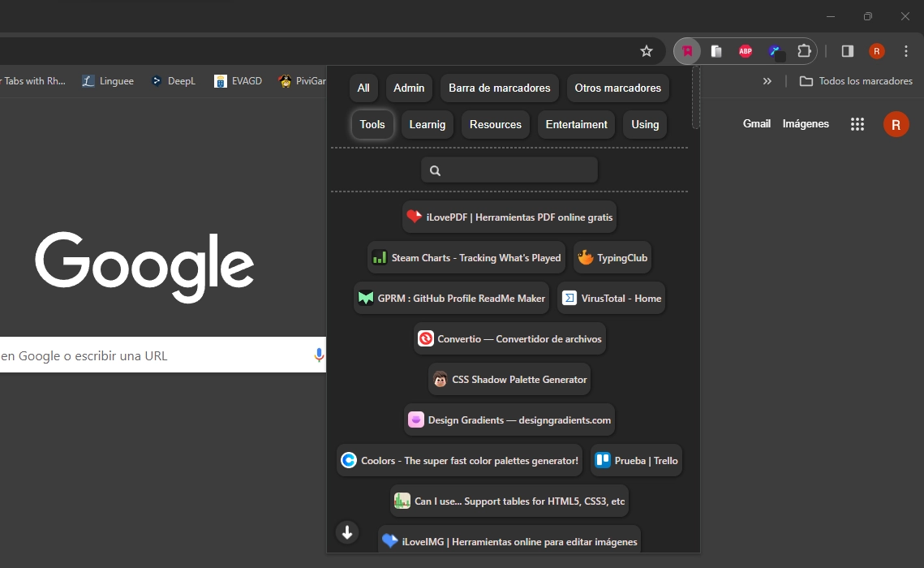Open Imágenes link on Google page

806,123
